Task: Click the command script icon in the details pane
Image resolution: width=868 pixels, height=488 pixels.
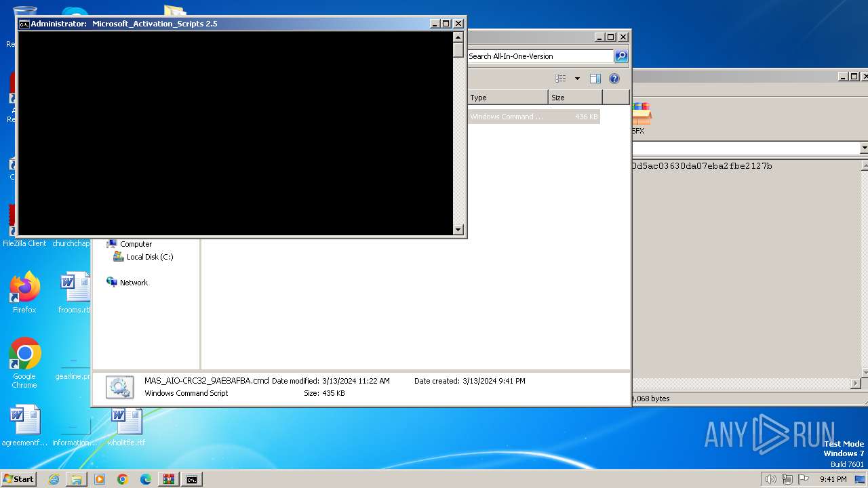Action: [x=119, y=387]
